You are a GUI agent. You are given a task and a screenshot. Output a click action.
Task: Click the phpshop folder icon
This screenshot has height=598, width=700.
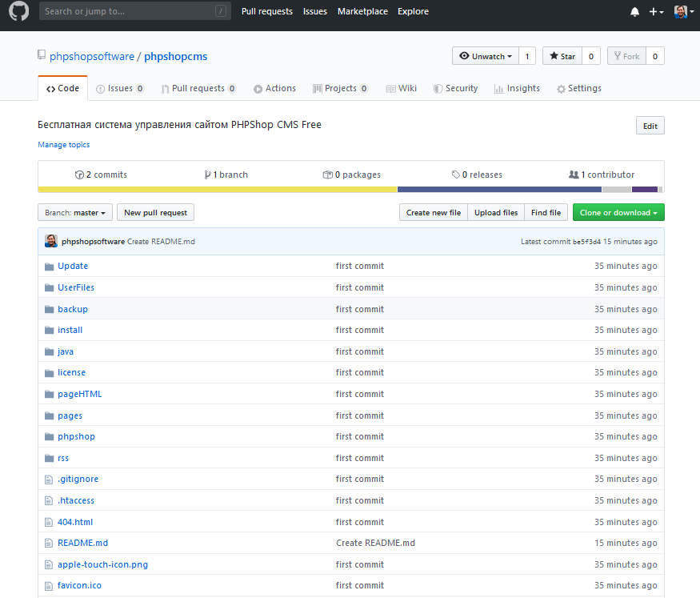(49, 437)
